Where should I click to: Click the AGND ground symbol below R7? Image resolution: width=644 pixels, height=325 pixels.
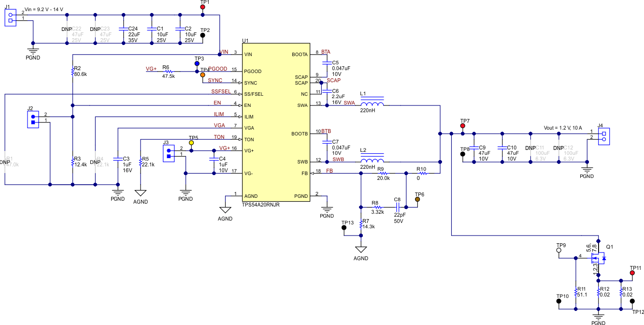360,249
